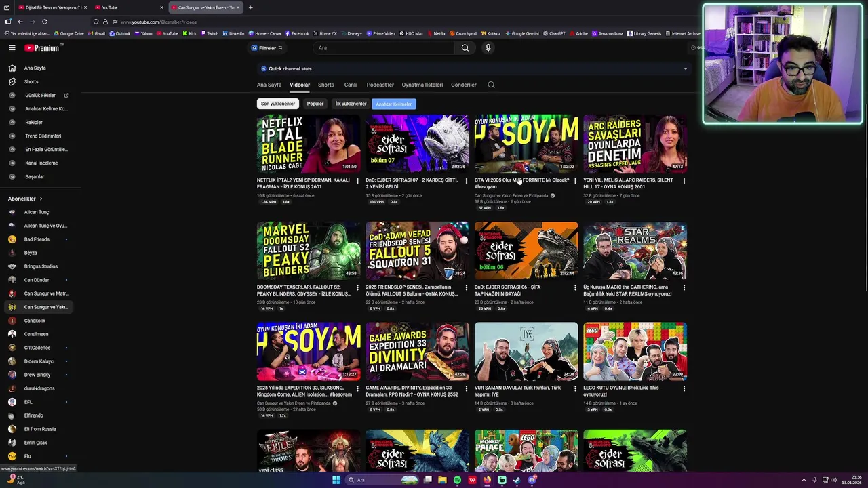Open File Explorer from the taskbar
This screenshot has height=488, width=868.
coord(442,480)
